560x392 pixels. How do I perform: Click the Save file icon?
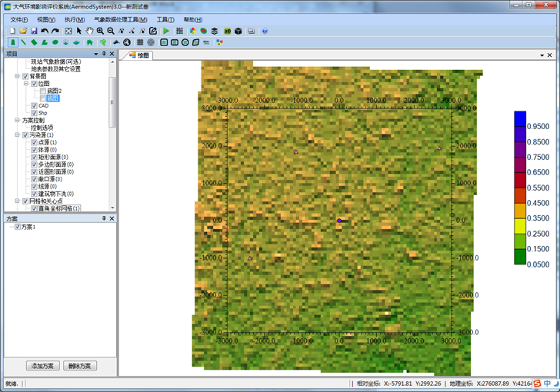34,31
